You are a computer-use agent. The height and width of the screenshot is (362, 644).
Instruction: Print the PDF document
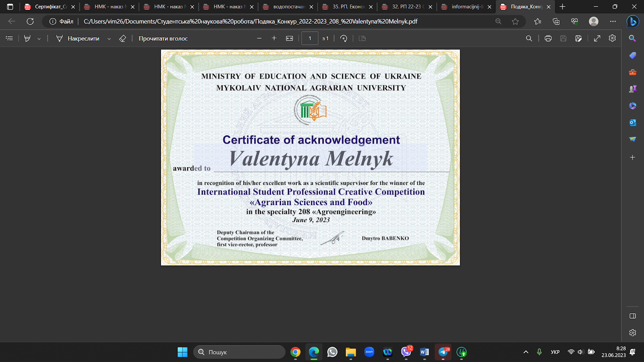[x=548, y=38]
